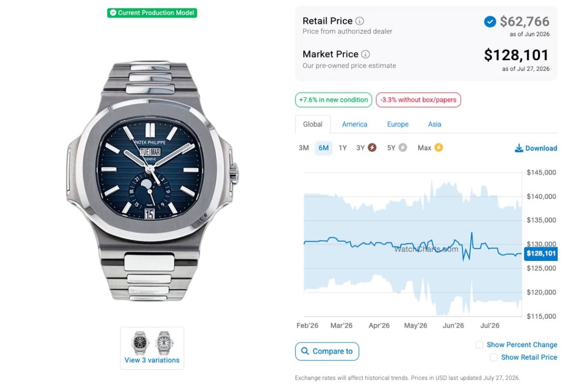Select the black dial variation thumbnail
This screenshot has height=389, width=588.
tap(140, 343)
